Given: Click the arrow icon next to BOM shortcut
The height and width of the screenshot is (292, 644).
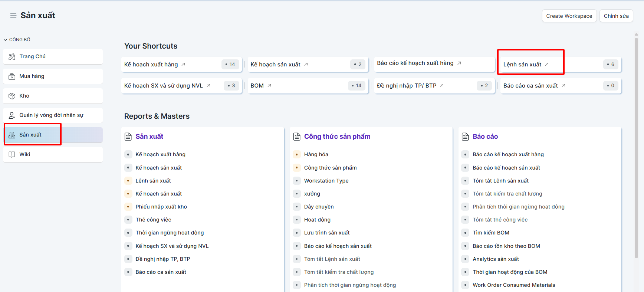Looking at the screenshot, I should [269, 85].
